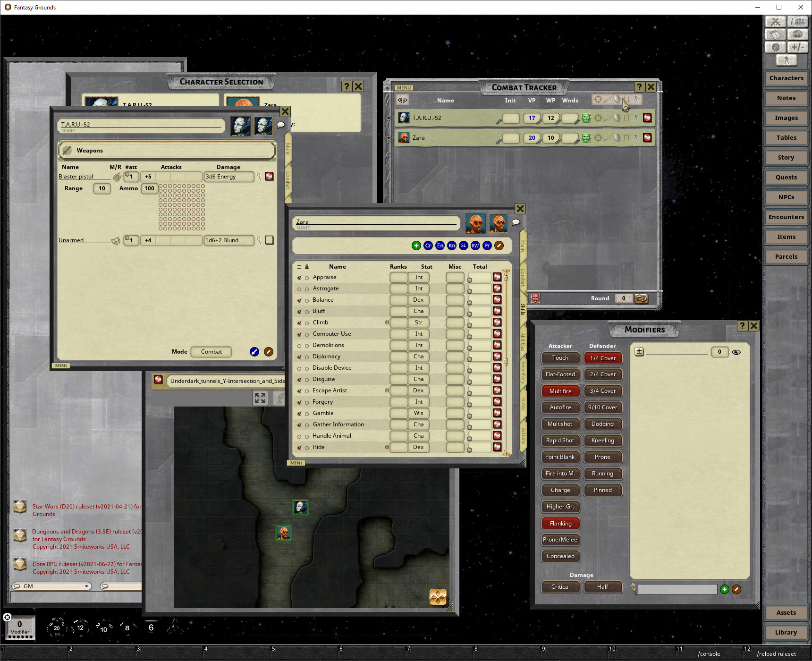The height and width of the screenshot is (661, 812).
Task: Switch to Main tab on Zara sheet
Action: coord(523,246)
